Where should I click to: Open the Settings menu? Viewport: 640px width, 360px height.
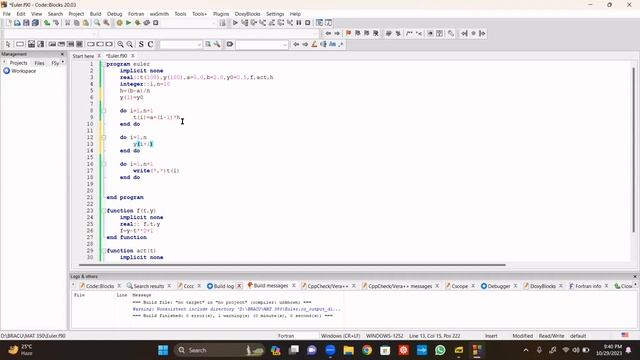click(x=275, y=14)
